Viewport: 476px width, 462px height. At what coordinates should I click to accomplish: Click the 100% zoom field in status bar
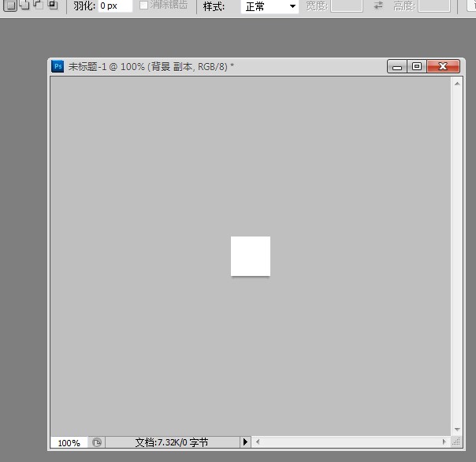tap(69, 443)
